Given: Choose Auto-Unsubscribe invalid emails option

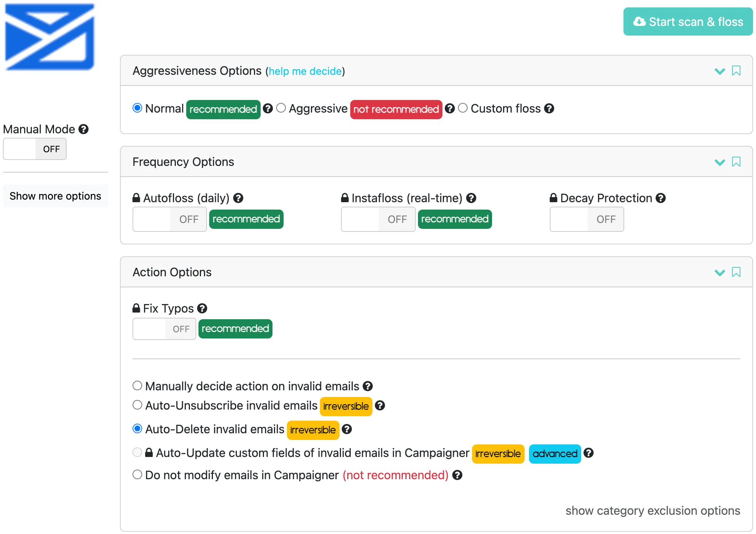Looking at the screenshot, I should (137, 405).
